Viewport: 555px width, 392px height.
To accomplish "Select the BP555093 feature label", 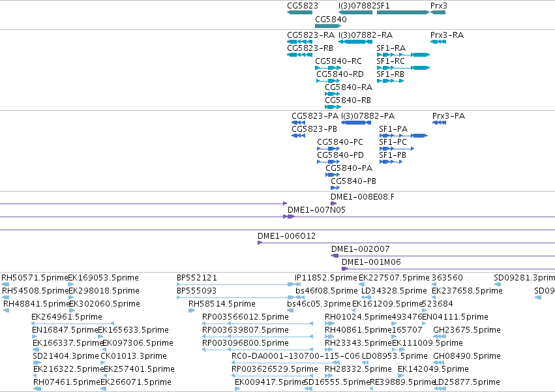I will click(x=196, y=292).
